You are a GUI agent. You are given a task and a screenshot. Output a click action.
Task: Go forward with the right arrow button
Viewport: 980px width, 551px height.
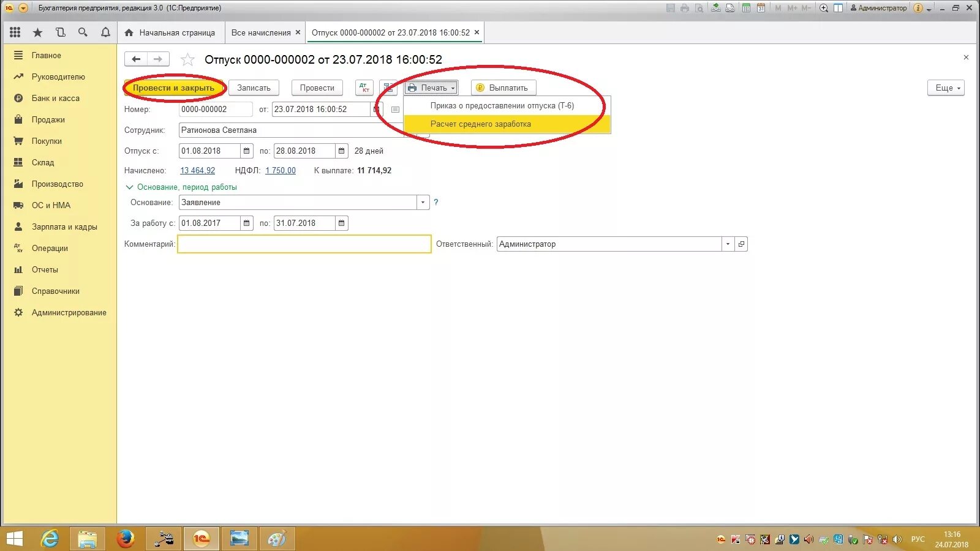tap(158, 59)
